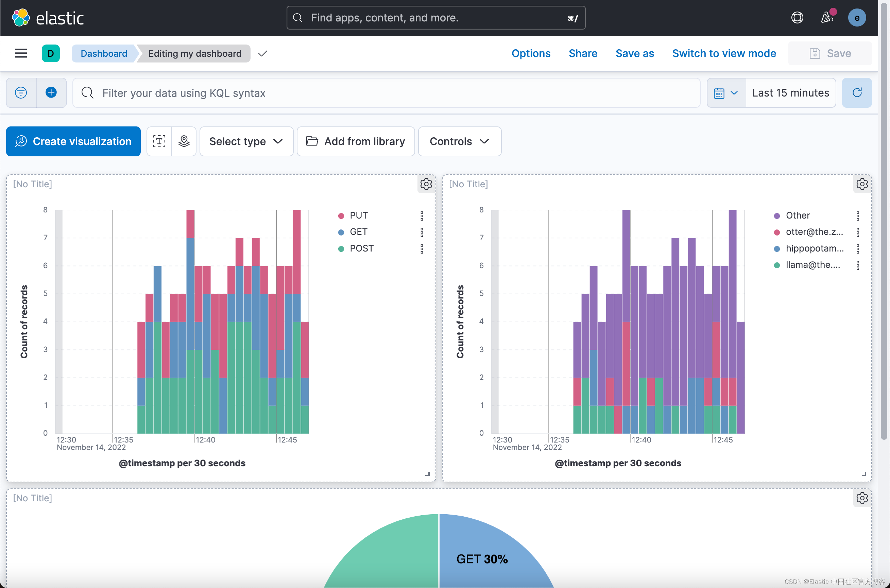The image size is (890, 588).
Task: Click Switch to view mode
Action: (724, 53)
